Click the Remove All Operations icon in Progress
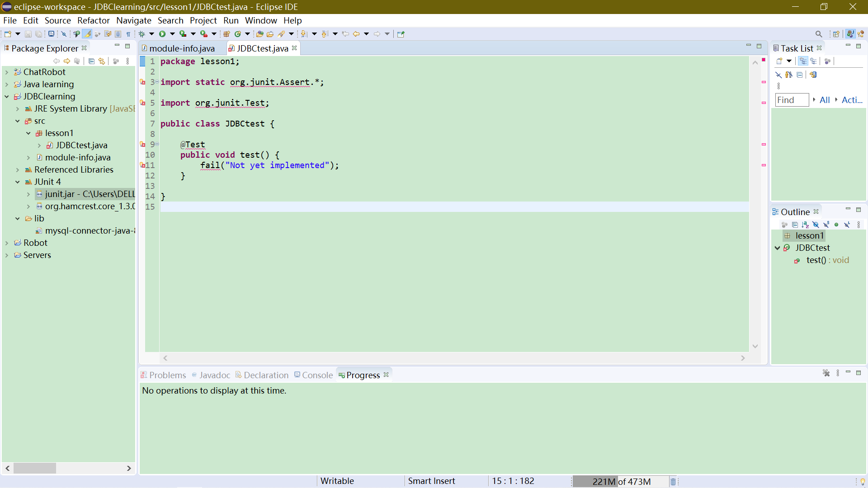Viewport: 868px width, 488px height. coord(826,373)
